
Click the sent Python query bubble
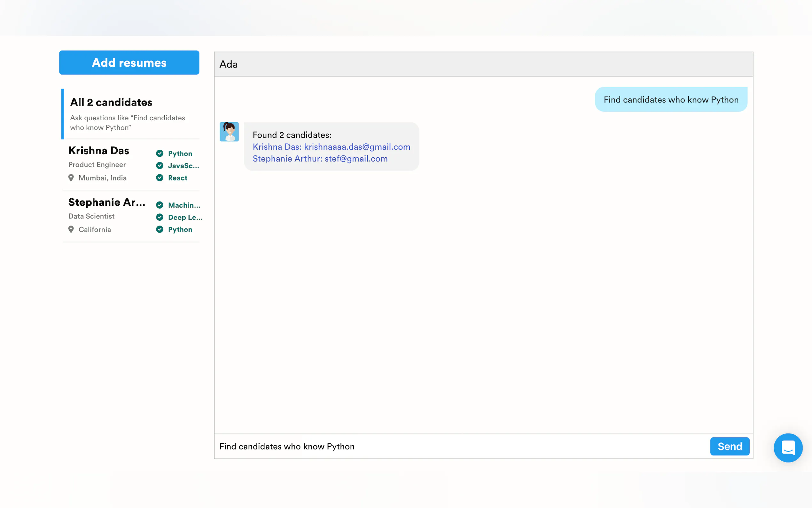[x=671, y=100]
